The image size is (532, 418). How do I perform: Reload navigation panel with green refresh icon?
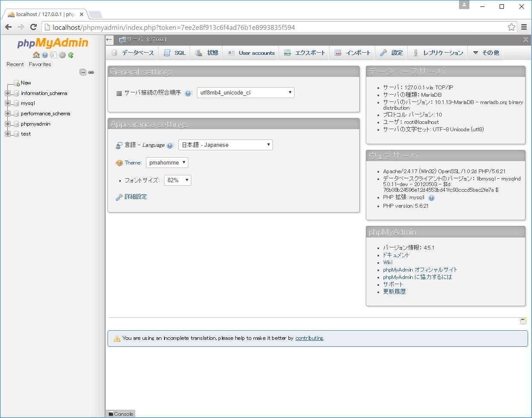click(x=71, y=55)
